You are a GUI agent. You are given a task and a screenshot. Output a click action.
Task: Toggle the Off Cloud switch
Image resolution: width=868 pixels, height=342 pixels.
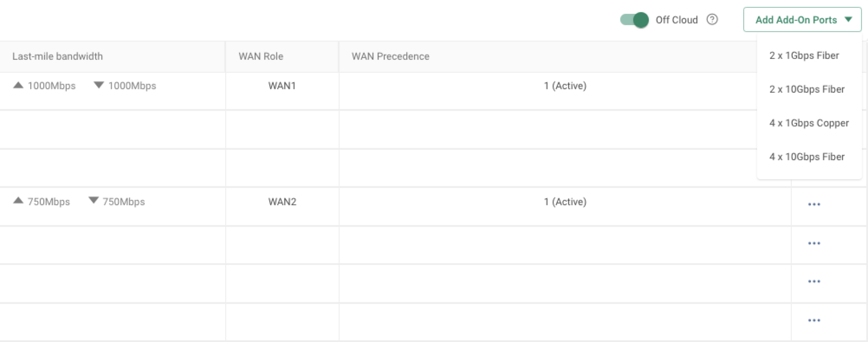point(634,20)
